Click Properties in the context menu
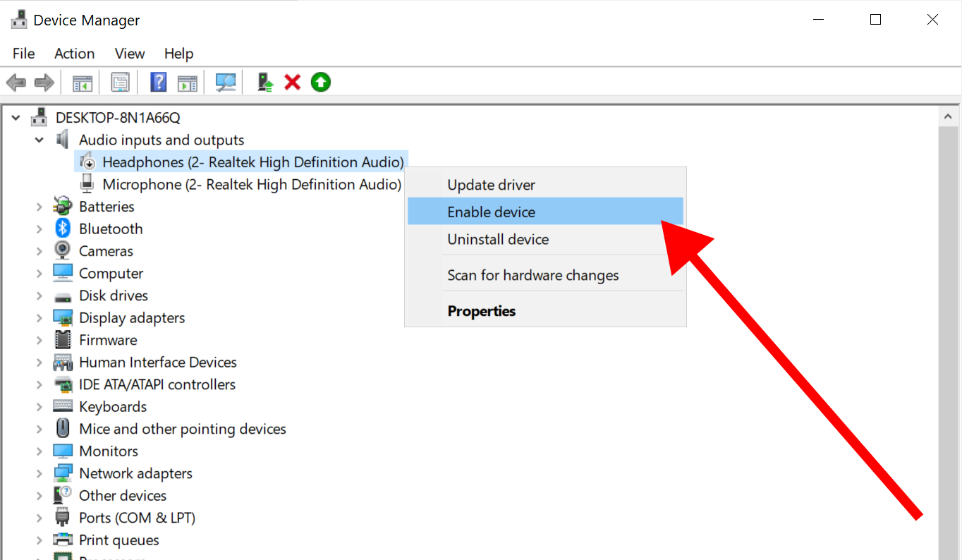This screenshot has height=560, width=962. [x=481, y=311]
